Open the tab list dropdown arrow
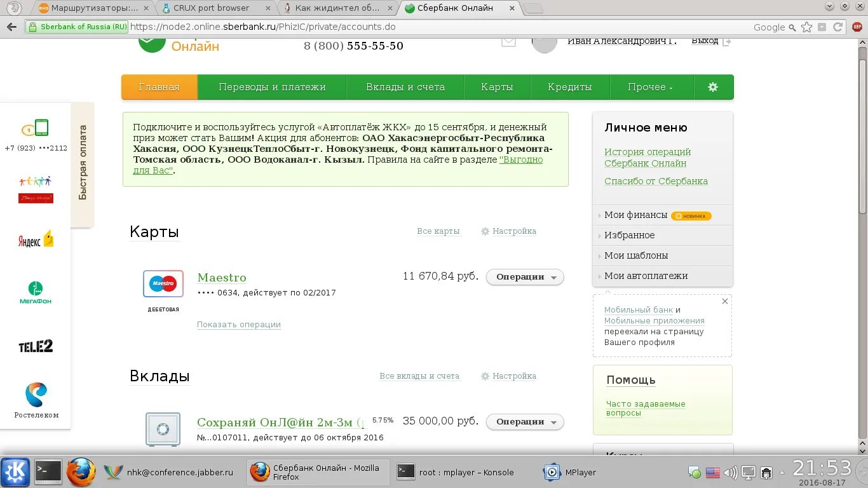 click(829, 6)
